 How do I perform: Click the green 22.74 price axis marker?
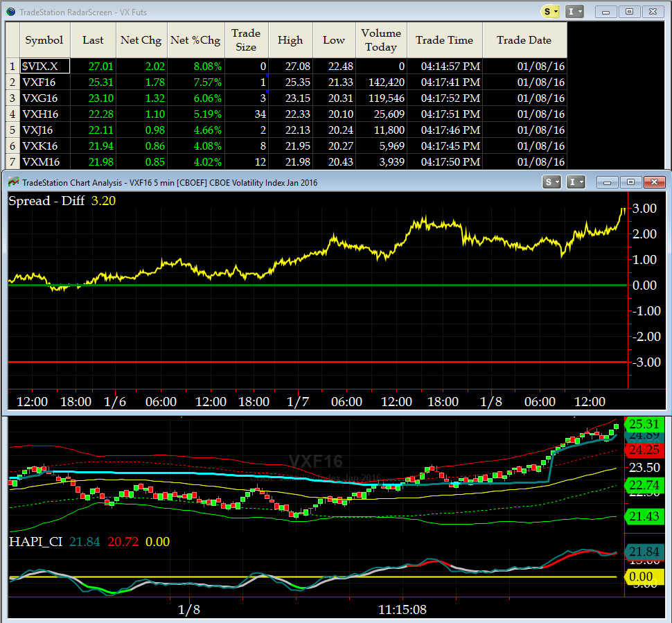point(644,485)
